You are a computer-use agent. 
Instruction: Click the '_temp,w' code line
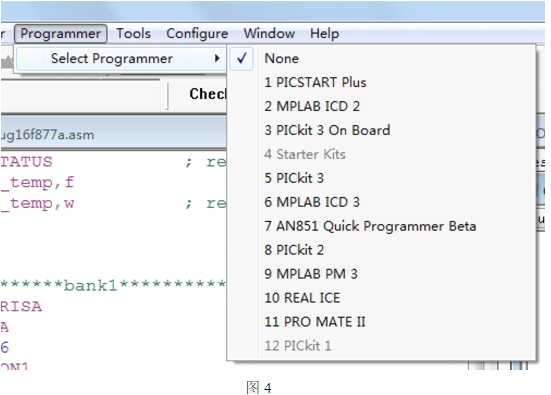pos(38,203)
